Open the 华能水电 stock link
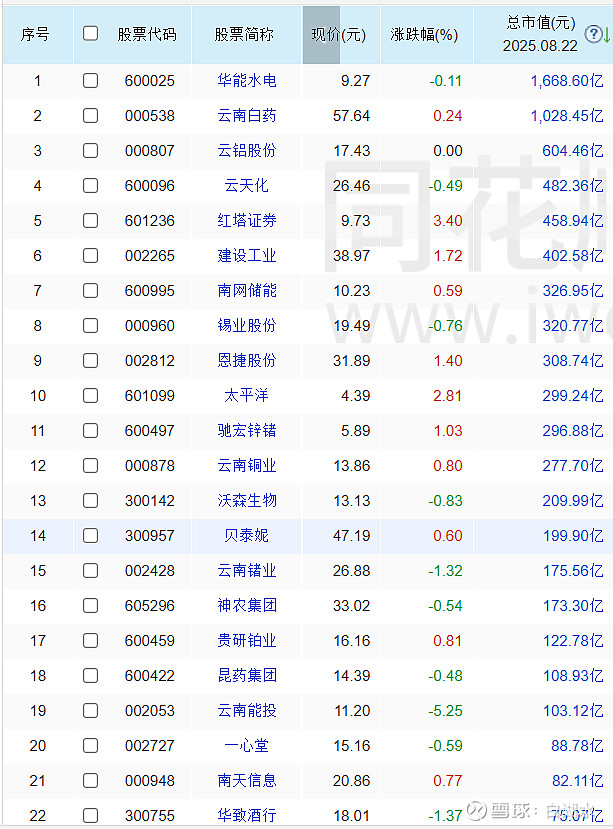613x829 pixels. pyautogui.click(x=247, y=80)
